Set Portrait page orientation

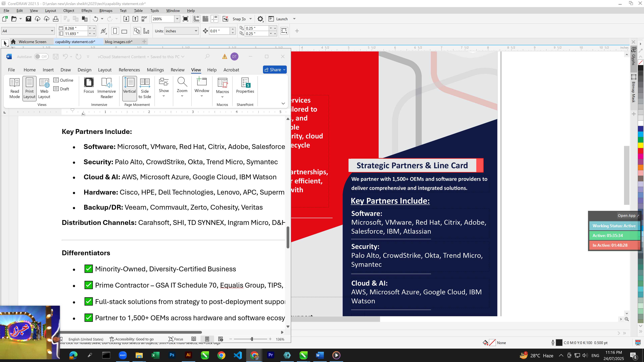pos(115,31)
